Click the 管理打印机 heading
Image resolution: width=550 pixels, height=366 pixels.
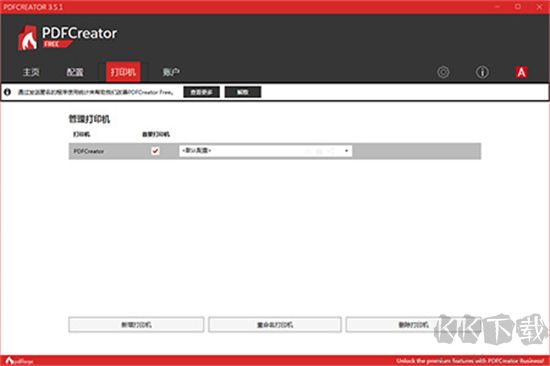[x=89, y=119]
